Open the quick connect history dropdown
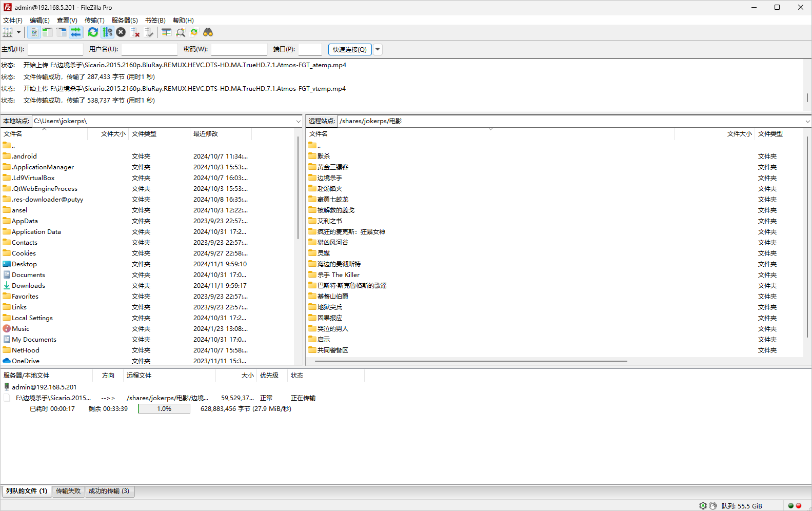 [378, 49]
